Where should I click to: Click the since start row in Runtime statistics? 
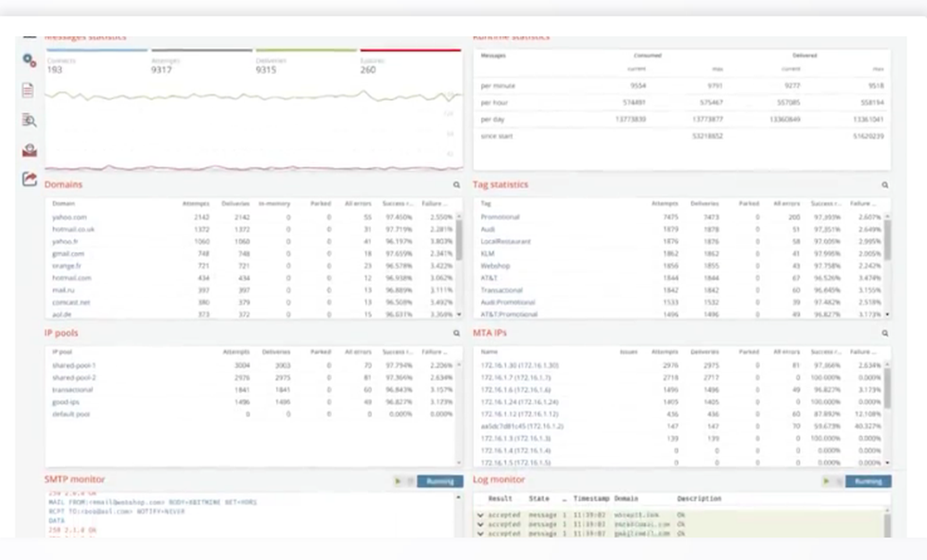point(681,136)
